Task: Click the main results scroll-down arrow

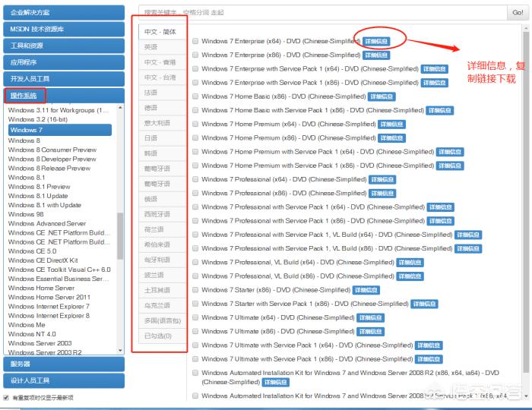Action: coord(526,396)
